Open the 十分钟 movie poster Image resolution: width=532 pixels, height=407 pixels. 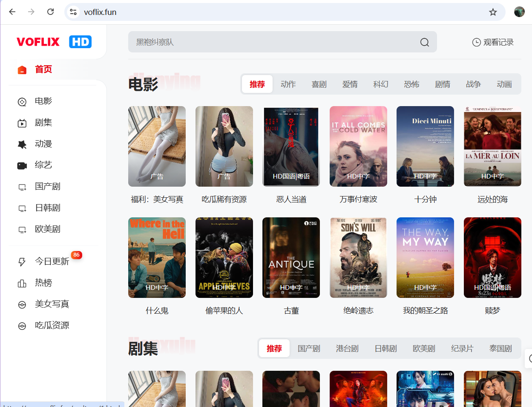[425, 146]
